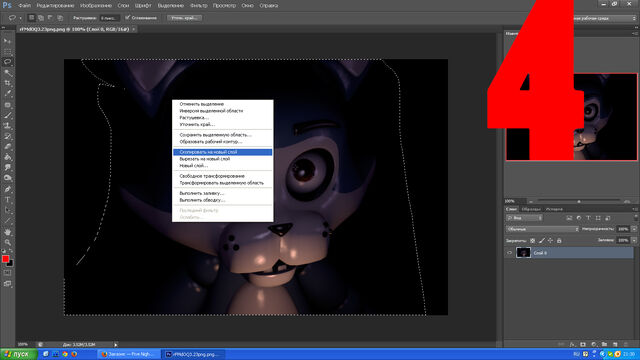Click the Windows Пуск start button
Screen dimensions: 640x360
click(19, 354)
